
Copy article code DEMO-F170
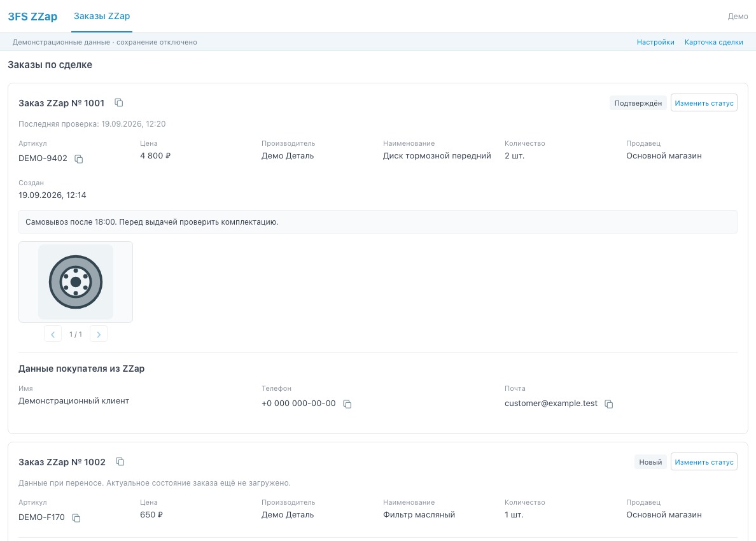76,517
